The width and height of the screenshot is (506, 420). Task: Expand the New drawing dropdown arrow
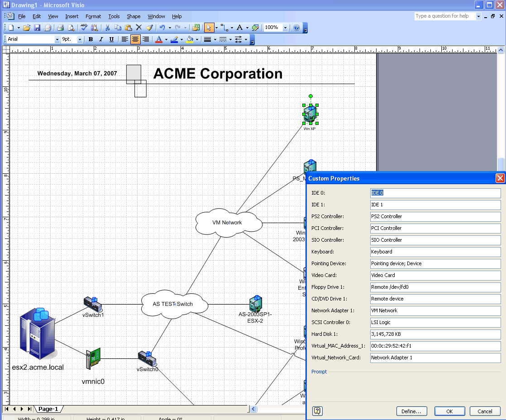(19, 28)
